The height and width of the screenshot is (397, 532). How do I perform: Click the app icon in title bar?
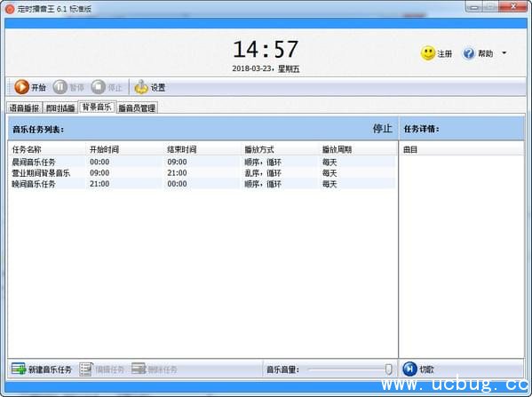10,9
